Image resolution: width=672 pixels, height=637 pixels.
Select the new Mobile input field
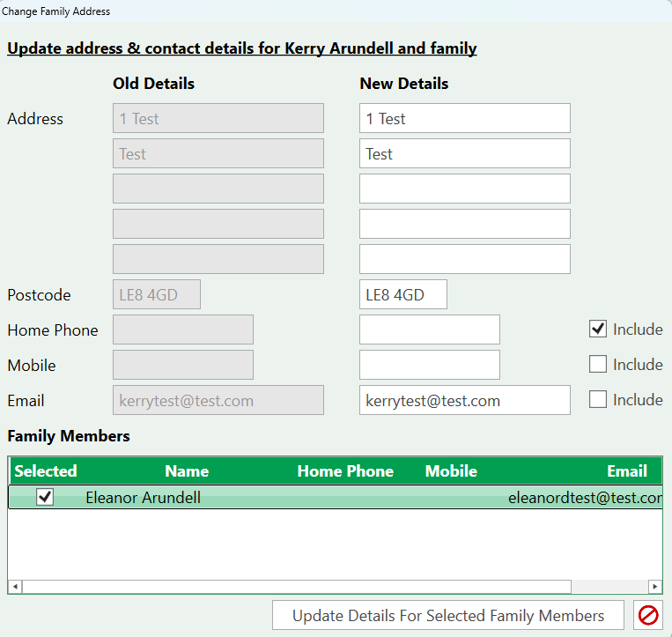(429, 365)
